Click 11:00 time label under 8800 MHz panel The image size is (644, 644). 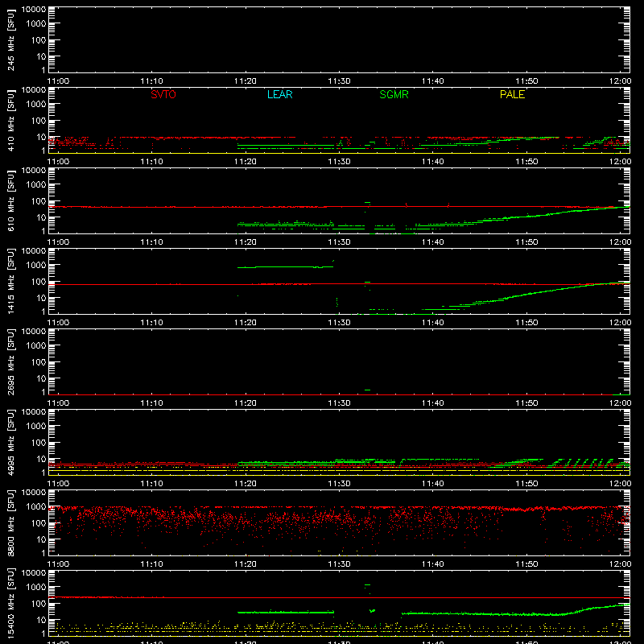click(x=58, y=564)
